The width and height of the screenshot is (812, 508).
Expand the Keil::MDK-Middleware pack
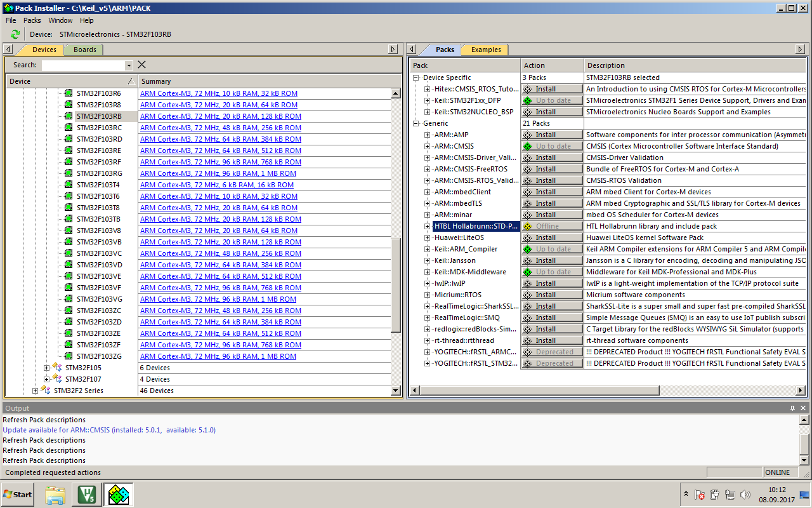pos(428,272)
